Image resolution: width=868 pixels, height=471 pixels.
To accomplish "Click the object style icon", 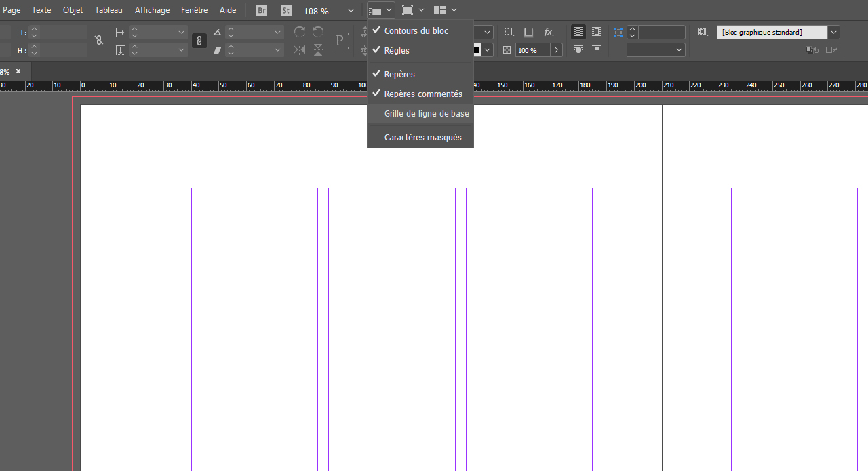I will [703, 32].
